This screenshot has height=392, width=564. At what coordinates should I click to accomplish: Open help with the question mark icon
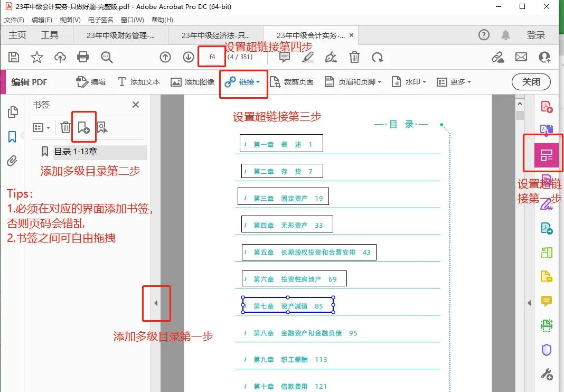point(484,35)
